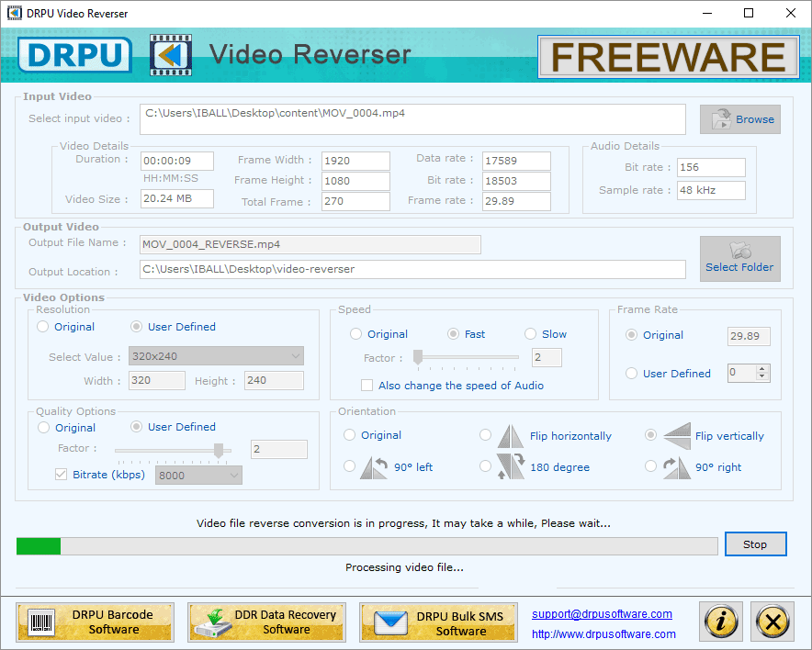Open the 8000 bitrate dropdown

198,475
